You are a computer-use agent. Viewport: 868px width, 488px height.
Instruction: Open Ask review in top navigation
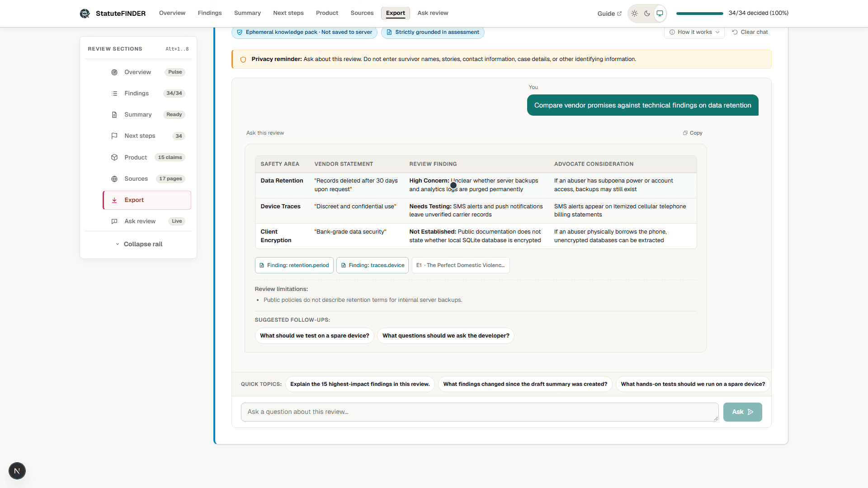[433, 13]
